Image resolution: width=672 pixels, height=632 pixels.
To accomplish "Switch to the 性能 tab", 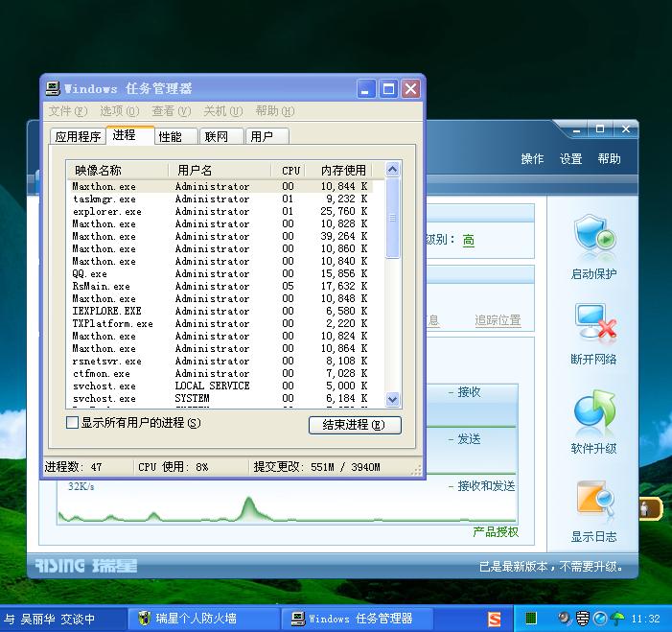I will point(175,136).
